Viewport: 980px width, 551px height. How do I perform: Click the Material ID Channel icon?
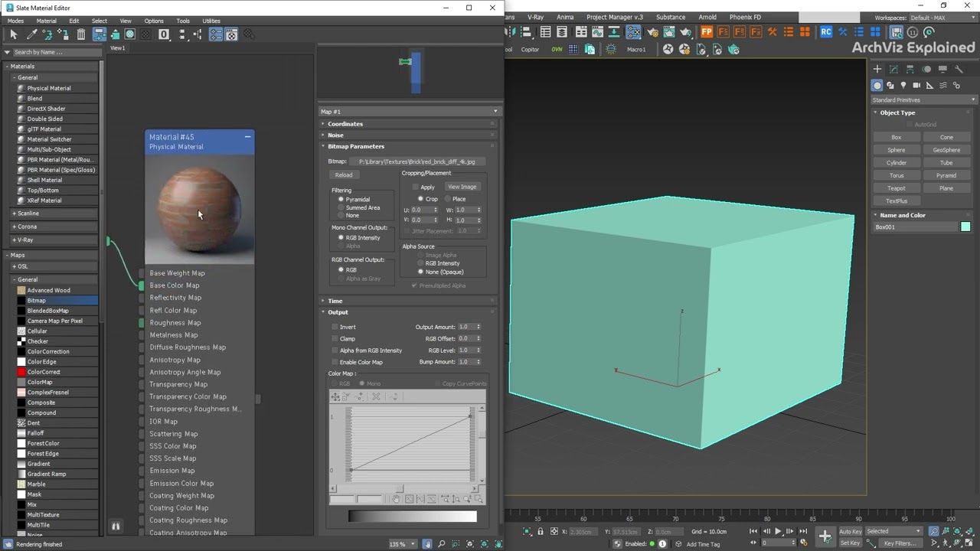click(x=164, y=34)
